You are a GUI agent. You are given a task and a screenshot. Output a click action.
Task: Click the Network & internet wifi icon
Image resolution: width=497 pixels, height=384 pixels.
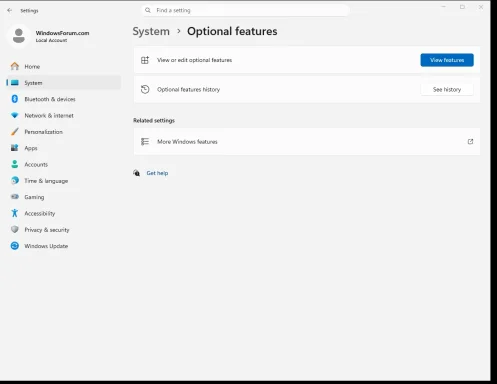point(15,115)
